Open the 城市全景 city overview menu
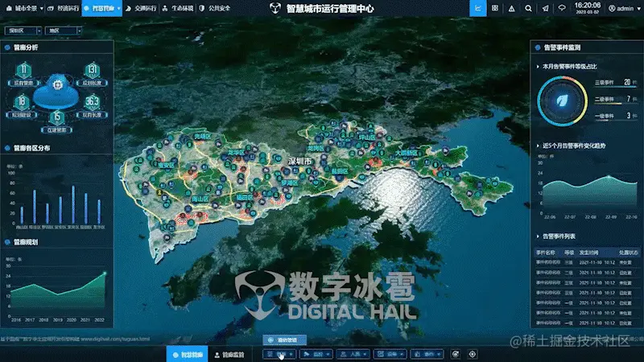This screenshot has width=644, height=362. click(x=26, y=8)
